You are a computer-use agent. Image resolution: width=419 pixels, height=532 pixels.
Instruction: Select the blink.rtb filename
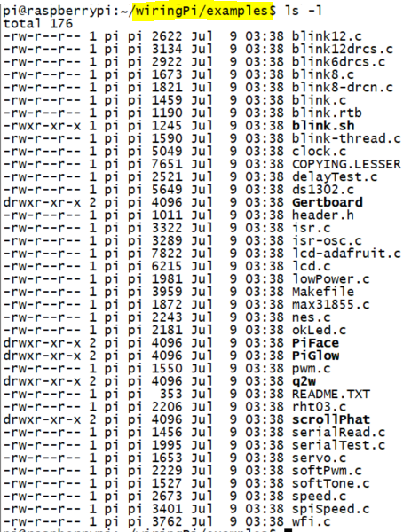coord(328,113)
